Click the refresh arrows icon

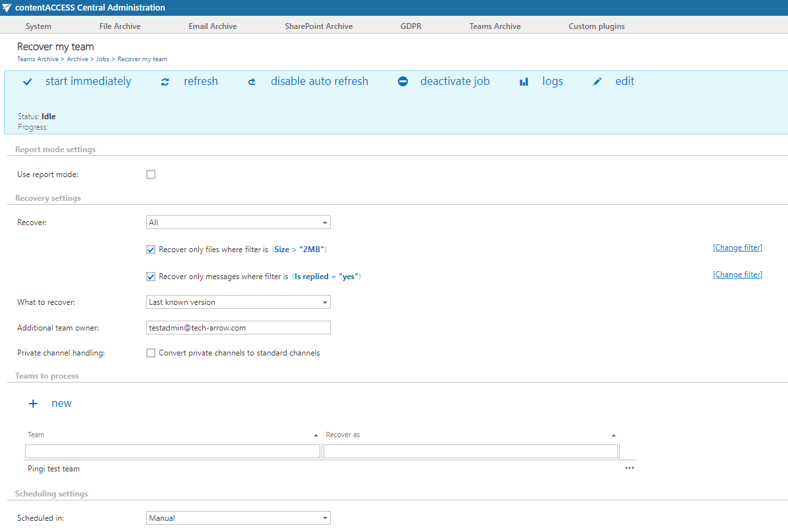(x=165, y=82)
